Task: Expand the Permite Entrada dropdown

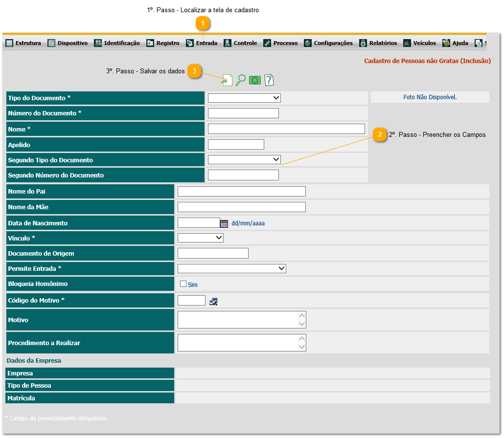Action: pyautogui.click(x=232, y=268)
